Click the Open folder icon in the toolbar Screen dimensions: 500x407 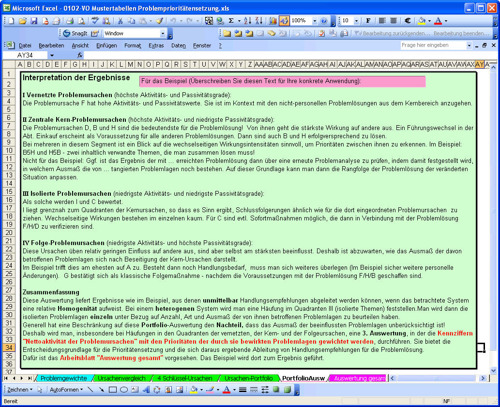pos(23,21)
